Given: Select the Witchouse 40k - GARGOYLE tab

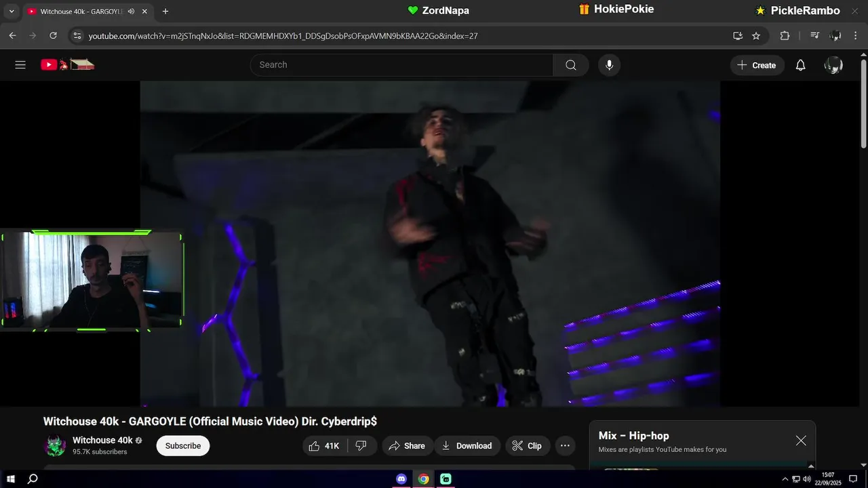Looking at the screenshot, I should [88, 12].
